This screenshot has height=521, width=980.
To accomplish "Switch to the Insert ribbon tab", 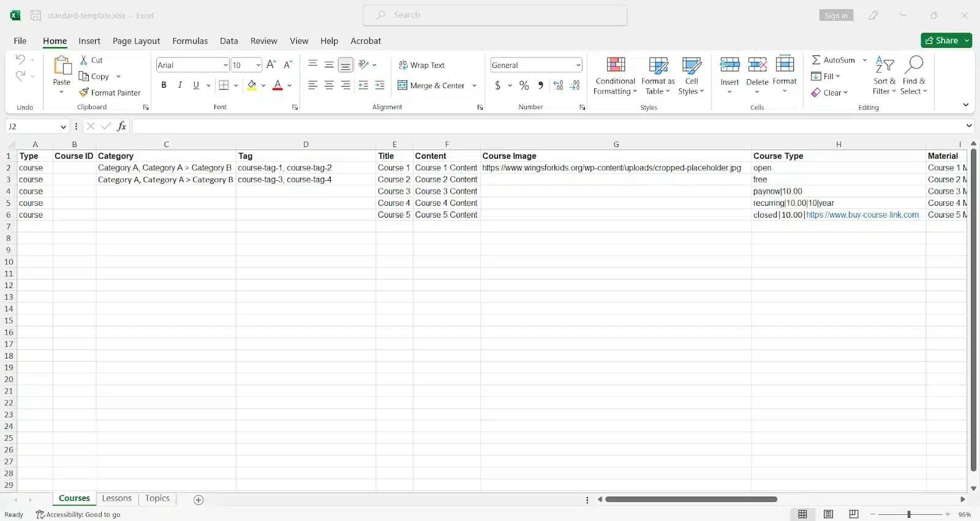I will (89, 40).
